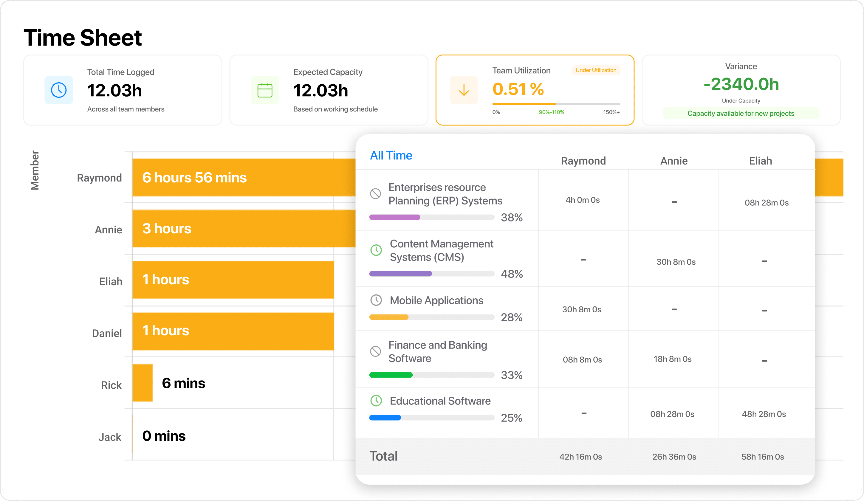Click Rick's 6 mins bar

point(142,383)
